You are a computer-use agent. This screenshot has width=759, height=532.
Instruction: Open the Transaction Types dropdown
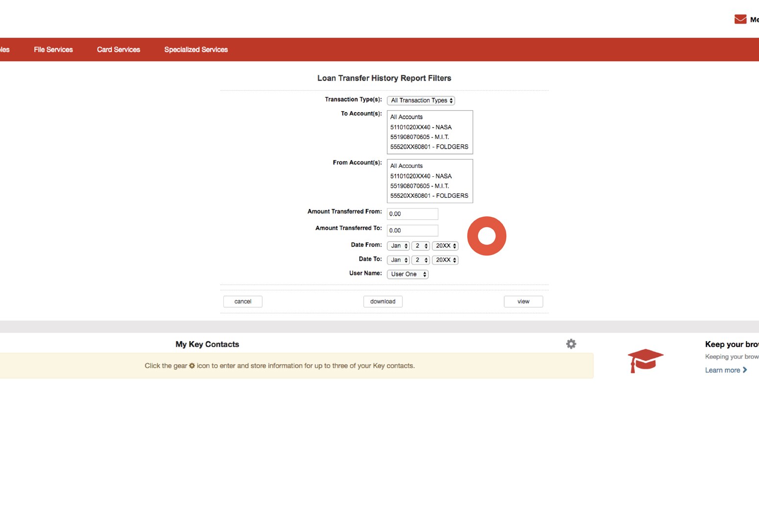(420, 100)
